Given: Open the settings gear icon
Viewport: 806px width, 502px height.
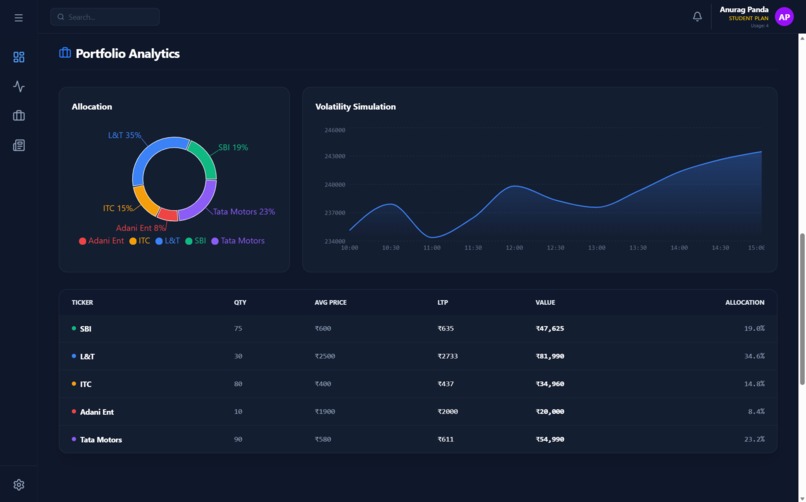Looking at the screenshot, I should (x=19, y=485).
